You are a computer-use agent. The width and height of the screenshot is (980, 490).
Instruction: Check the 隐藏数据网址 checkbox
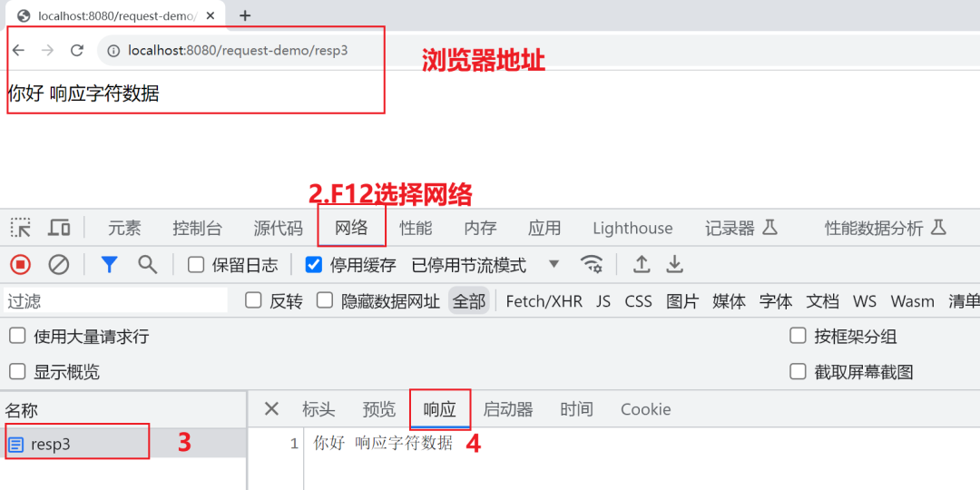[324, 301]
